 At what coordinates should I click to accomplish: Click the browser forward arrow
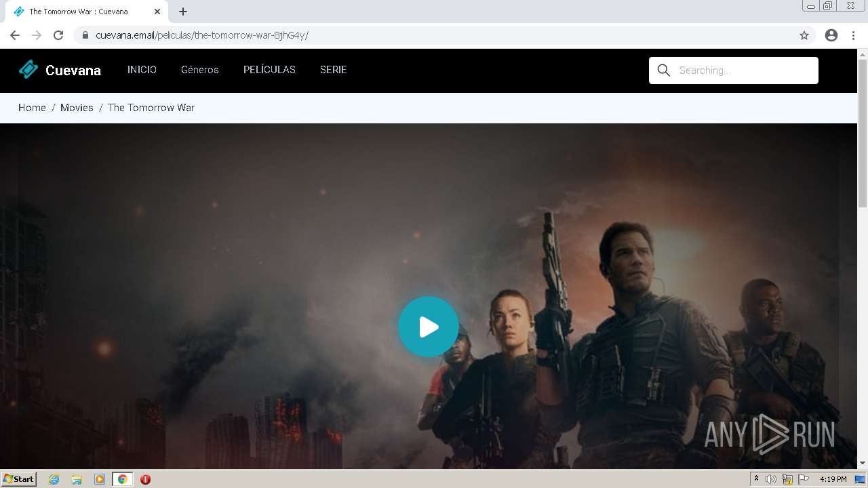pyautogui.click(x=37, y=35)
